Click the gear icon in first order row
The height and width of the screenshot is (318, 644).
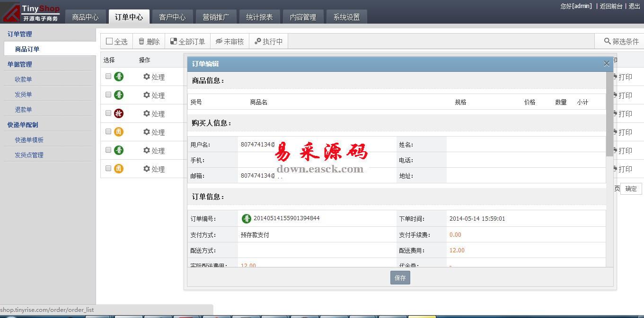click(146, 77)
